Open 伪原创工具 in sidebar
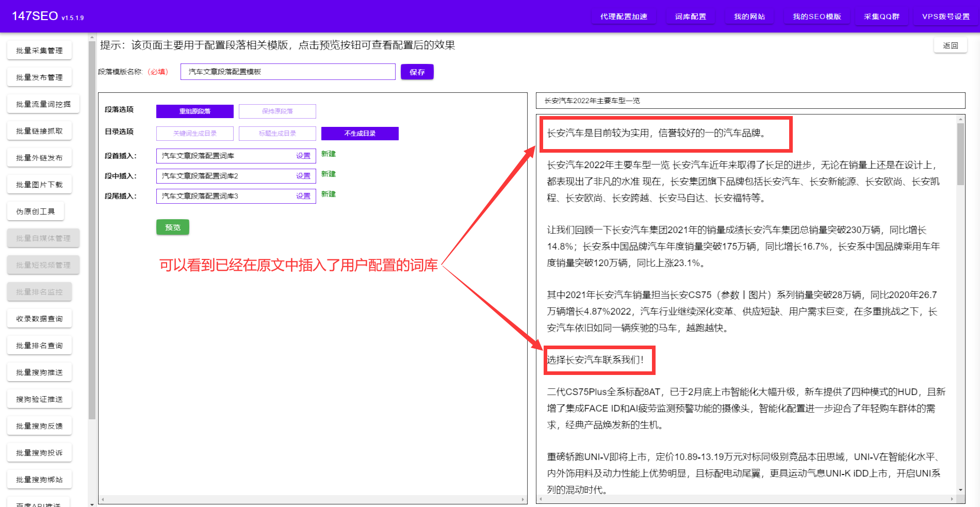 click(36, 211)
